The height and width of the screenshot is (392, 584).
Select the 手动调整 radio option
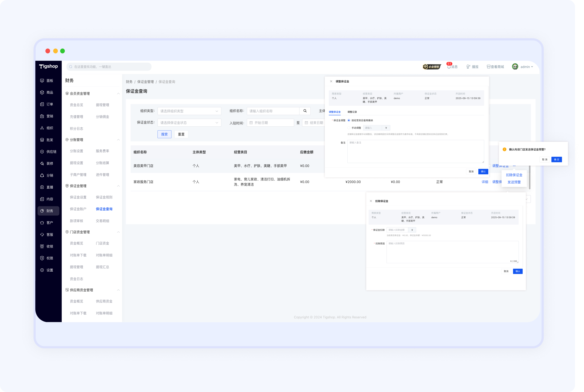tap(349, 128)
